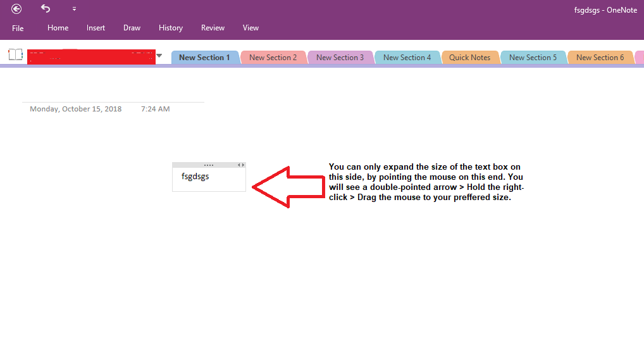
Task: Open the Review ribbon tab
Action: click(213, 28)
